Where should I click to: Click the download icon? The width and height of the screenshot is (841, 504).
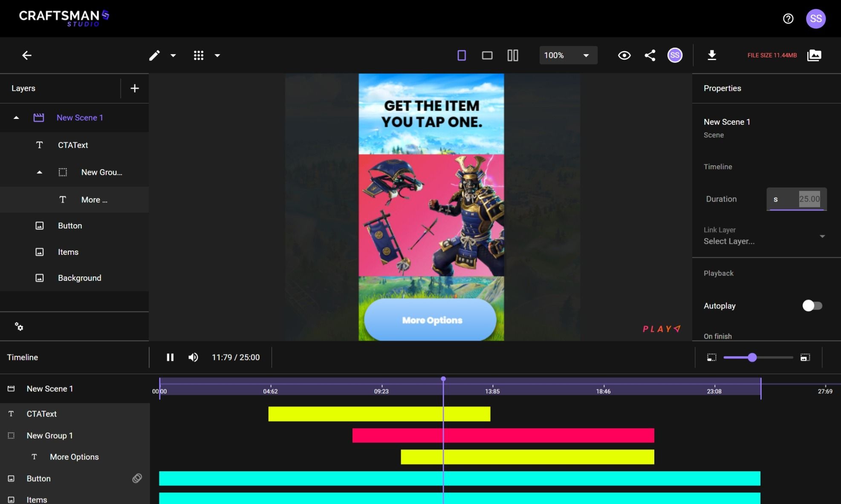[712, 55]
